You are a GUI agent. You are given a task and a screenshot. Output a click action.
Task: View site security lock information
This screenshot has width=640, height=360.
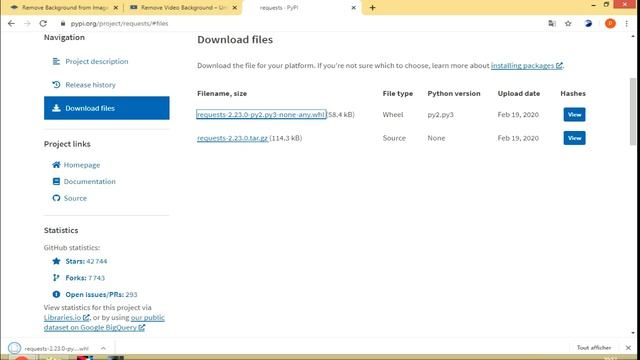(x=62, y=23)
